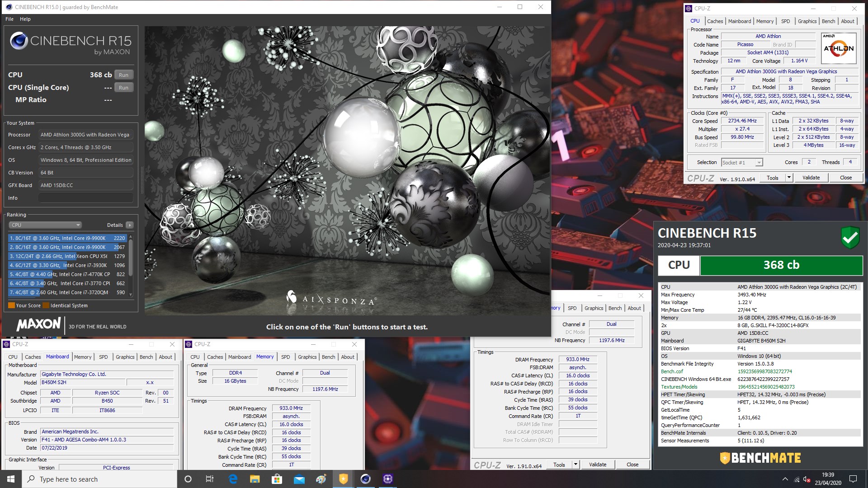The image size is (868, 488).
Task: Run the CPU benchmark test
Action: tap(123, 75)
